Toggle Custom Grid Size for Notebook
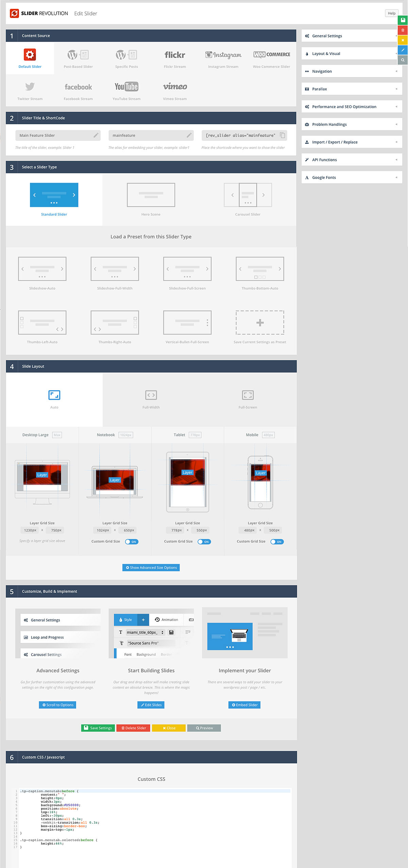The width and height of the screenshot is (408, 868). [x=132, y=542]
